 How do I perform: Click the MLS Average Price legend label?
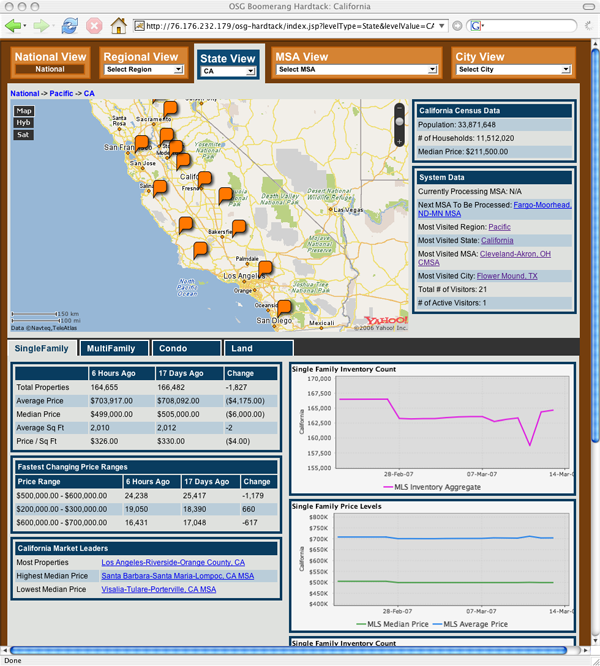point(476,624)
